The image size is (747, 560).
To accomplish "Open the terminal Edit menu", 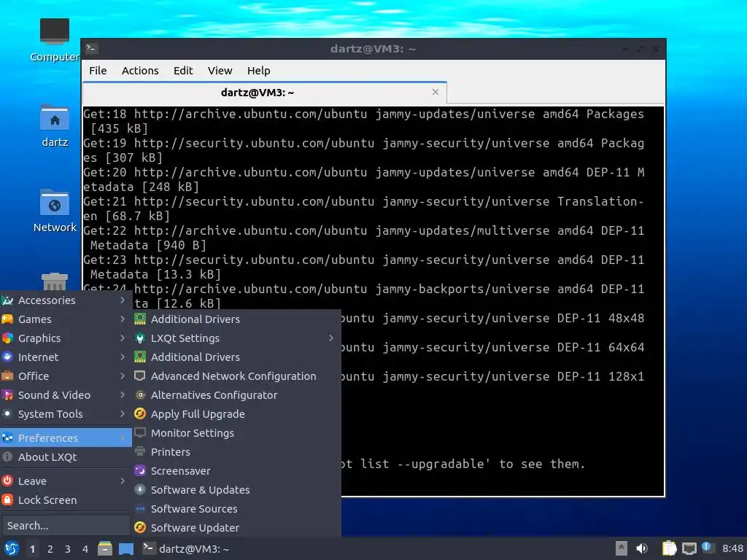I will 183,71.
